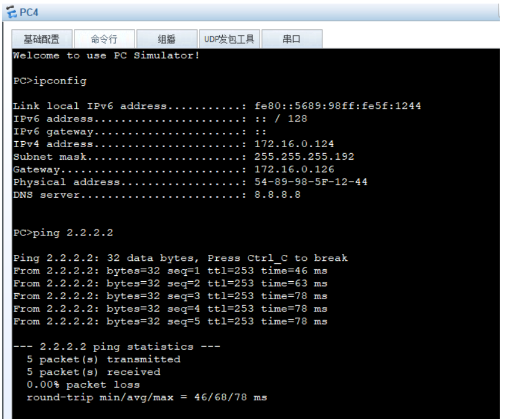Click the 'Welcome to use PC Simulator!' line
Image resolution: width=520 pixels, height=420 pixels.
[106, 55]
